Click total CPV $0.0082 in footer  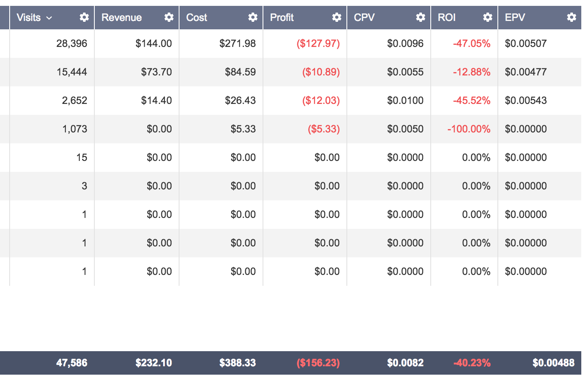(x=405, y=363)
